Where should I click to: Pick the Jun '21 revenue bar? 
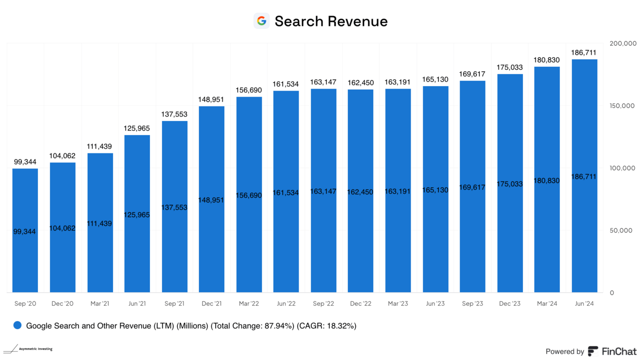pos(137,214)
